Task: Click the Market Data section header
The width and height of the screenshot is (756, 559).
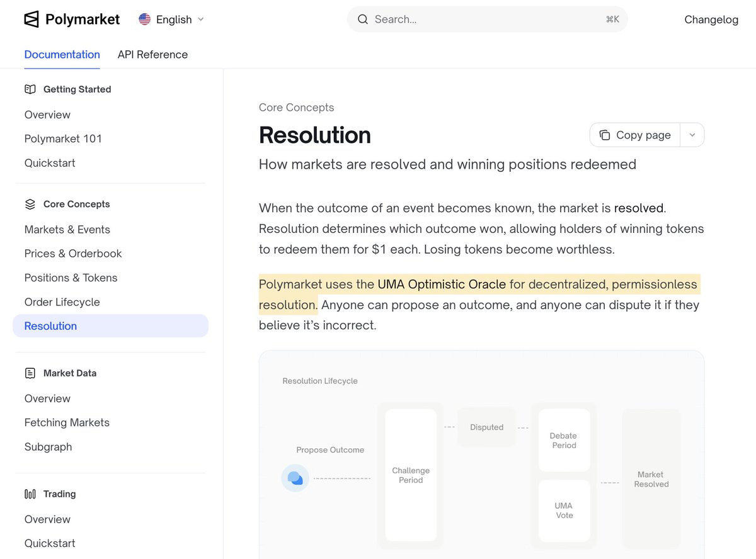Action: click(x=70, y=373)
